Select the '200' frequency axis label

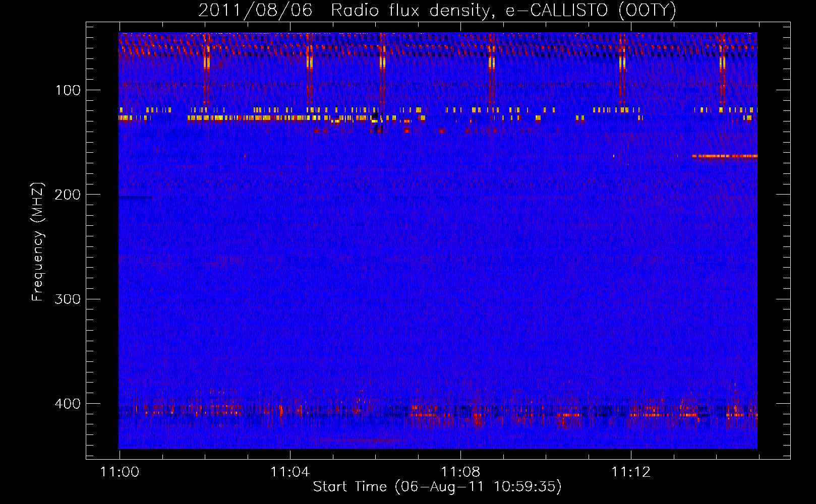68,195
